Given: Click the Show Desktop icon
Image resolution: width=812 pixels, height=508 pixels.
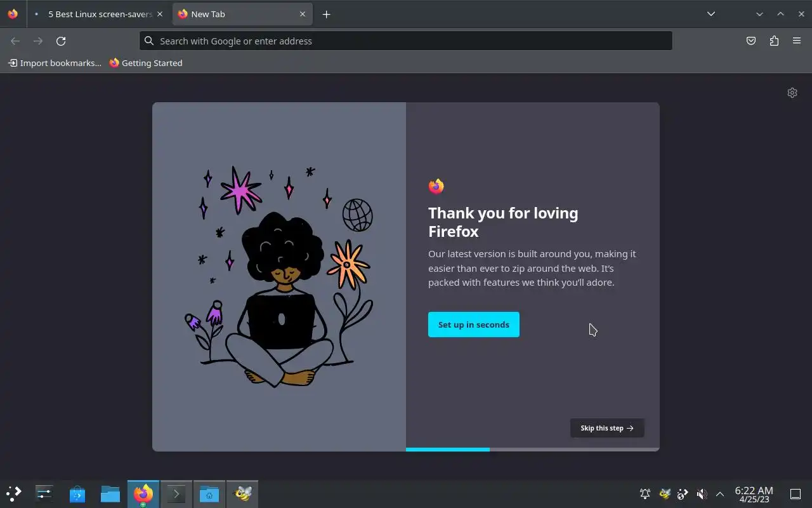Looking at the screenshot, I should point(796,493).
